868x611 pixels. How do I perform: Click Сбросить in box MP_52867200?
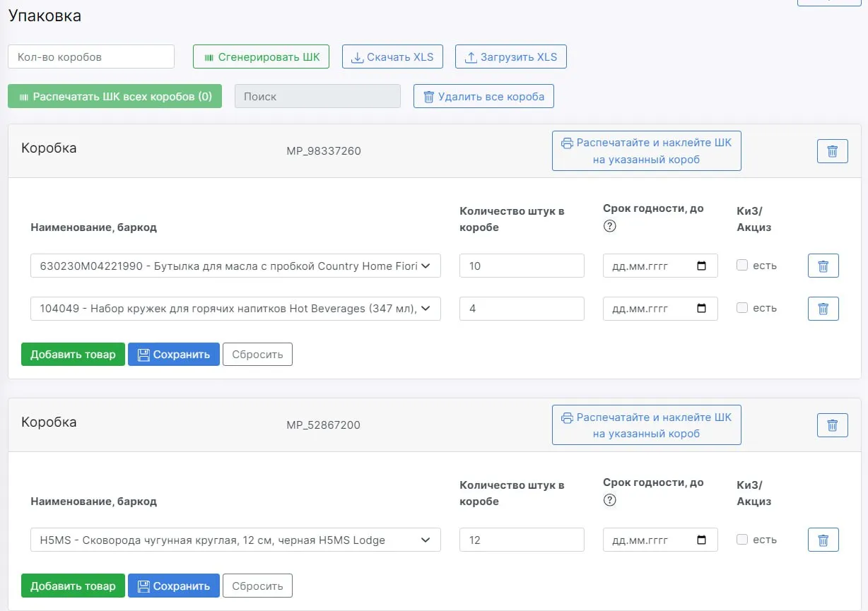click(x=257, y=586)
